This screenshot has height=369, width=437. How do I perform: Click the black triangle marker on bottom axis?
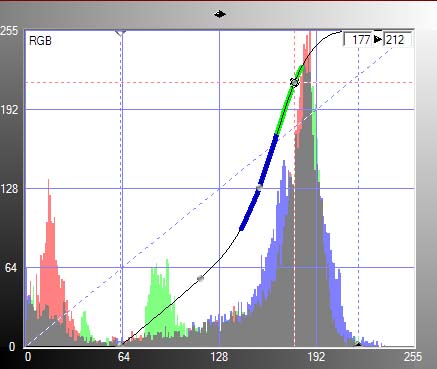(x=358, y=344)
